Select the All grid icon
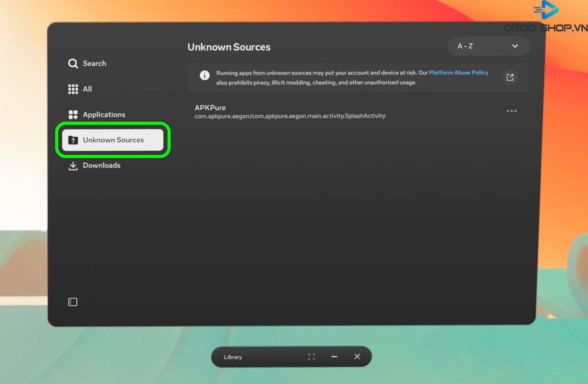Viewport: 588px width, 384px height. click(x=73, y=89)
